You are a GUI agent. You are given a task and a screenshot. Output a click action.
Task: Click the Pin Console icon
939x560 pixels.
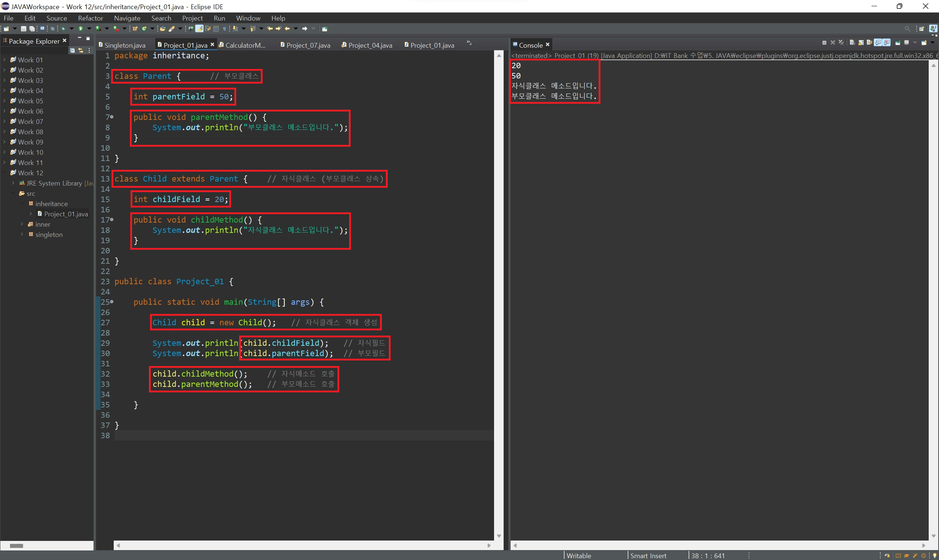click(898, 43)
